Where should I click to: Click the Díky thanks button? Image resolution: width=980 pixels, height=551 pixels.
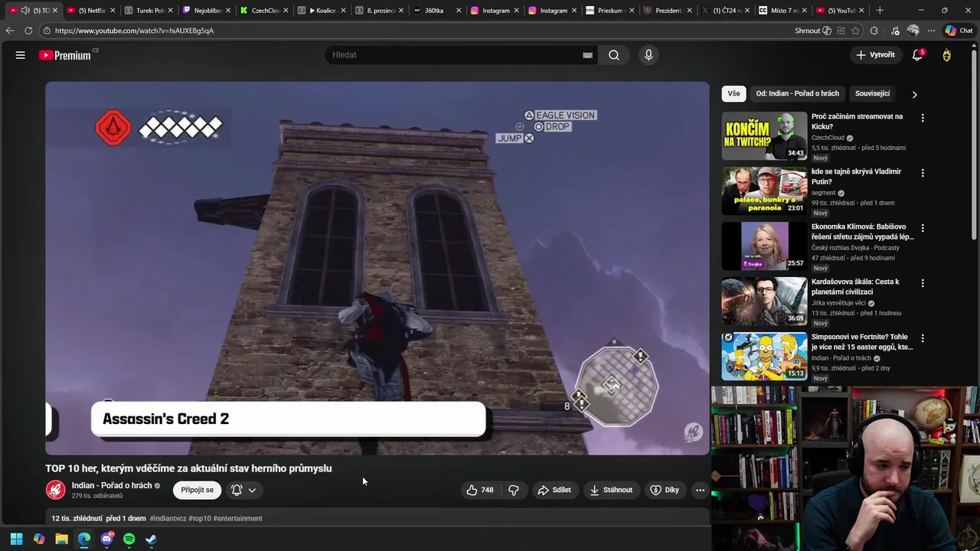665,490
